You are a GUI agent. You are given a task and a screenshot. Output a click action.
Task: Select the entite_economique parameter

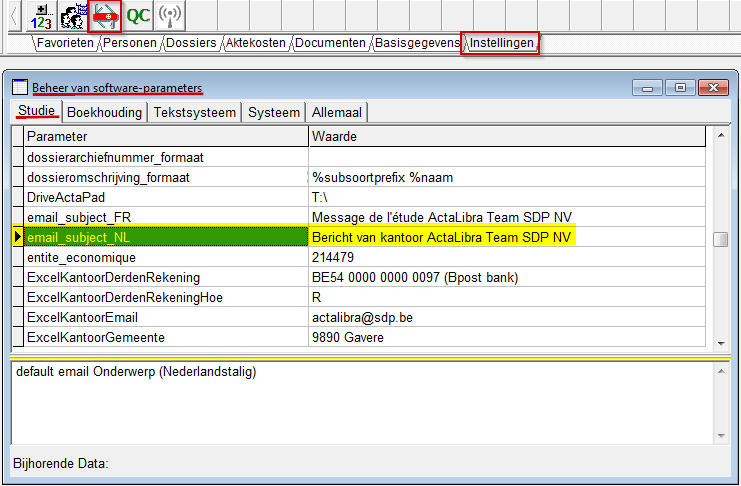click(x=166, y=257)
